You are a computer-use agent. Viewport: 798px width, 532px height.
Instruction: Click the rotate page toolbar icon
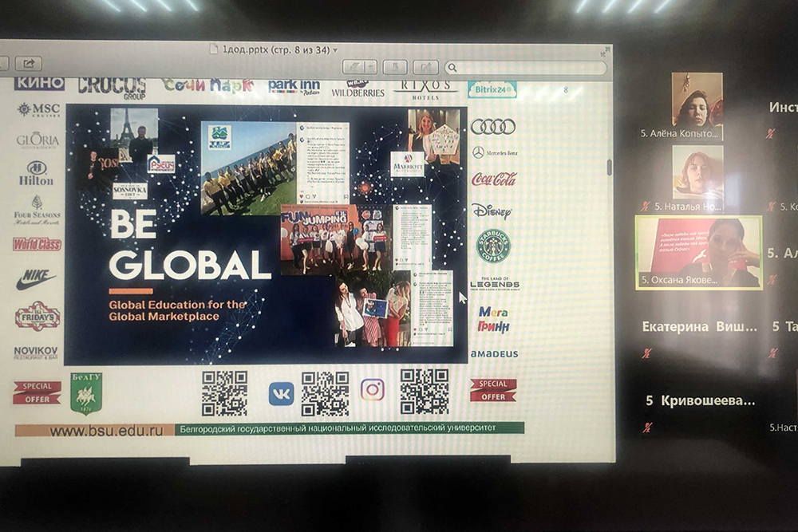click(395, 67)
